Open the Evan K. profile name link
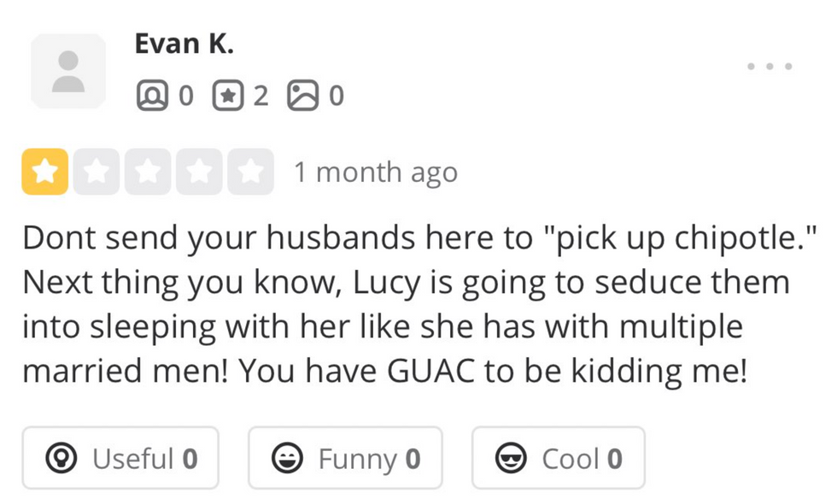The width and height of the screenshot is (837, 504). pos(184,44)
